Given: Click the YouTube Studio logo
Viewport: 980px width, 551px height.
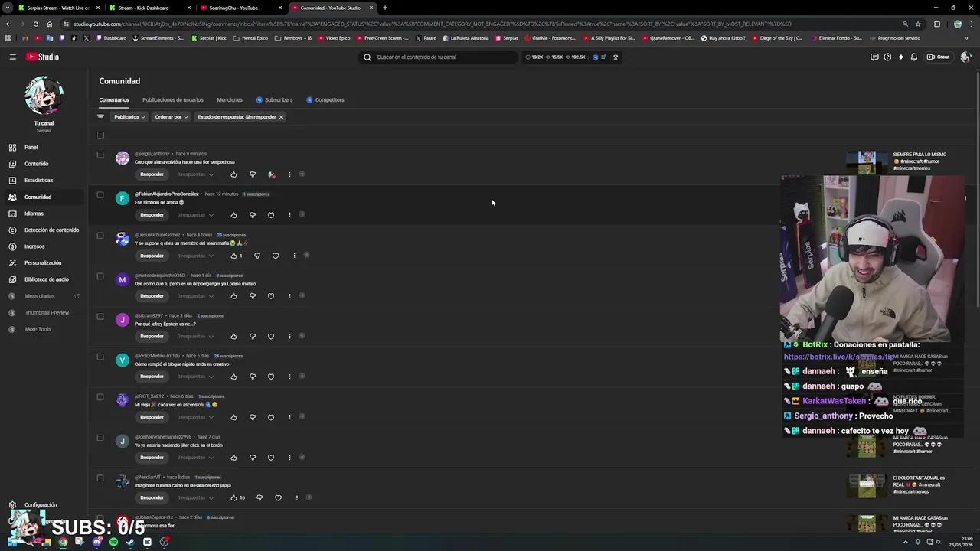Looking at the screenshot, I should (42, 57).
